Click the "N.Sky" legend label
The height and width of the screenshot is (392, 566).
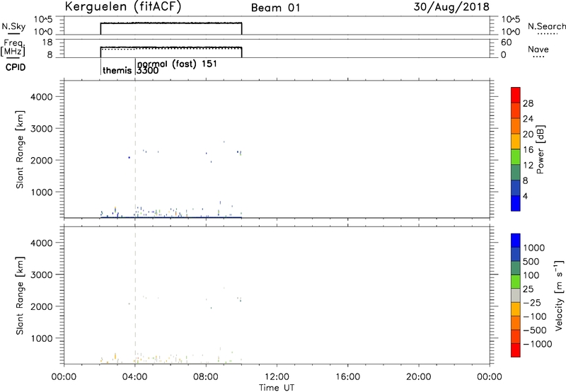(13, 26)
